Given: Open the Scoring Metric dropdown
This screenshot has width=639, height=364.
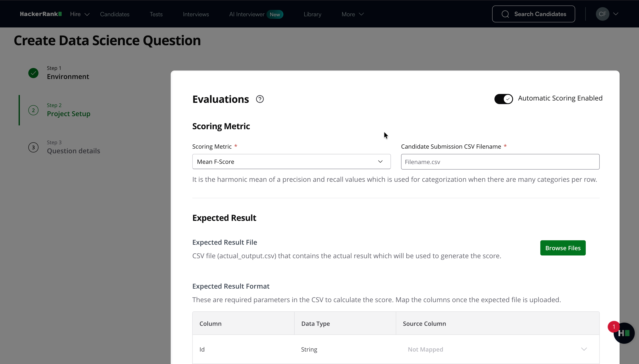Looking at the screenshot, I should click(291, 162).
